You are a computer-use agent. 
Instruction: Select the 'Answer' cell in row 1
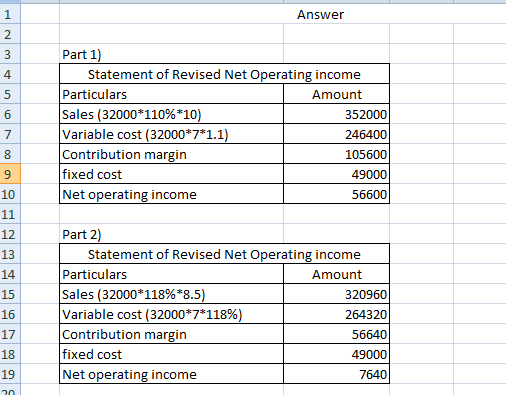pyautogui.click(x=320, y=14)
